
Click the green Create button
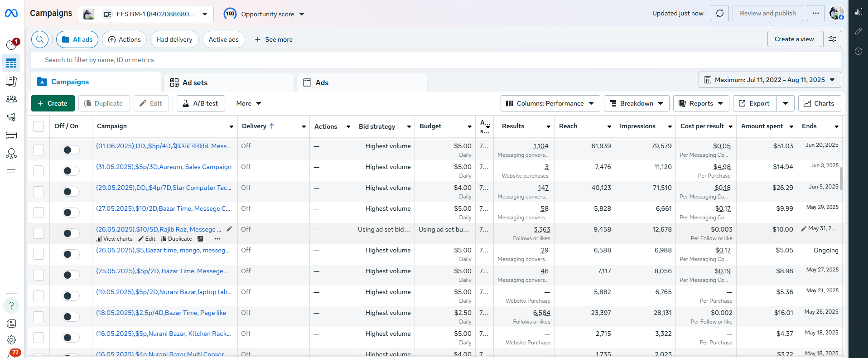tap(53, 103)
